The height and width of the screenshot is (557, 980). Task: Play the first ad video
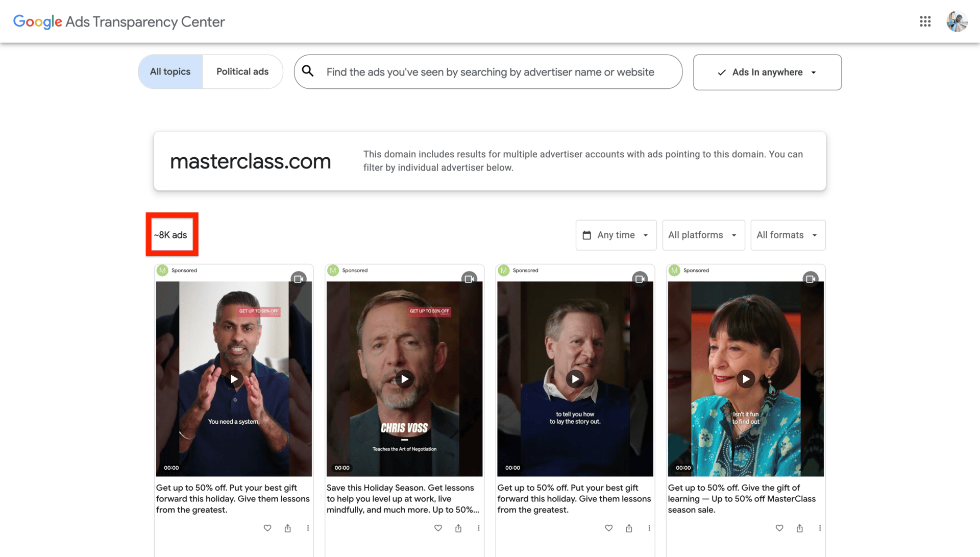pyautogui.click(x=234, y=379)
